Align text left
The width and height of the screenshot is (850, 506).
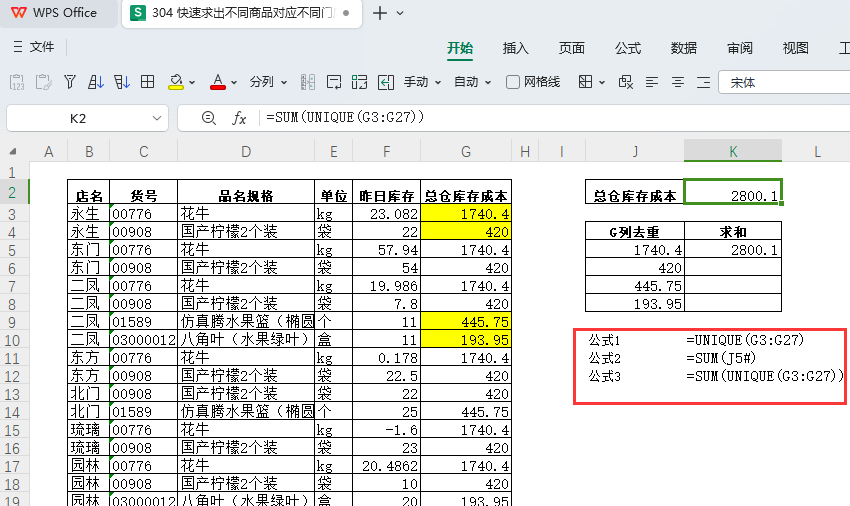click(652, 82)
